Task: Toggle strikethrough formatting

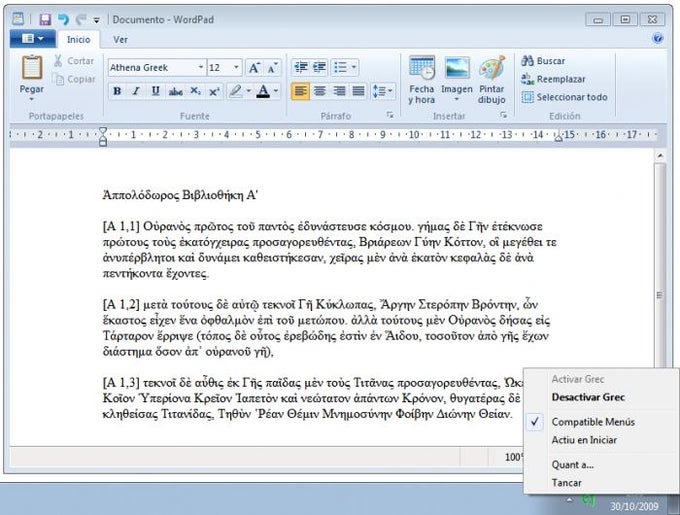Action: [175, 91]
